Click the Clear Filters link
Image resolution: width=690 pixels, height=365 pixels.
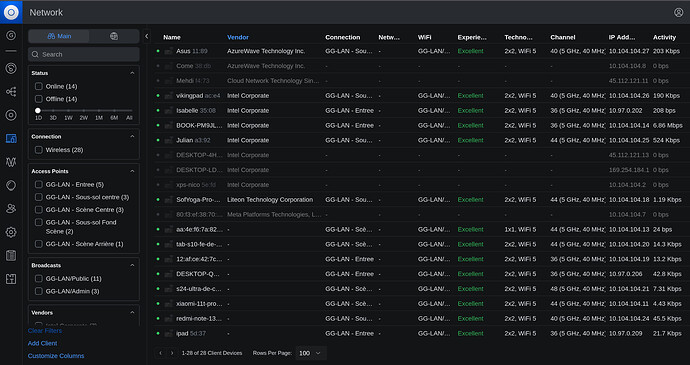[x=45, y=331]
